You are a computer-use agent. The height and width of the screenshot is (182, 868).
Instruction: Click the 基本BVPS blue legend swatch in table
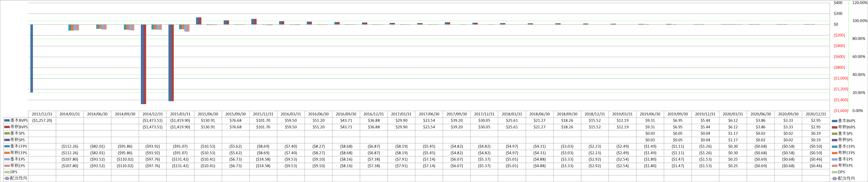coord(7,120)
